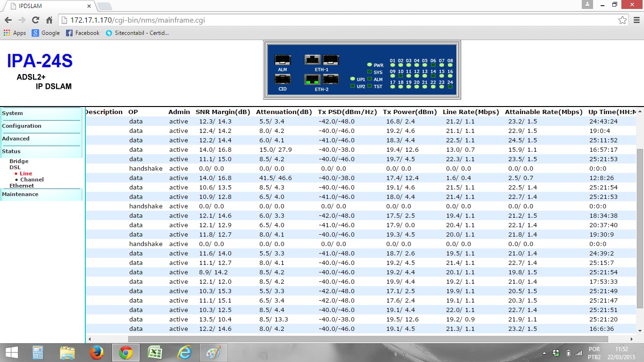Open the Windows Start menu
Image resolution: width=644 pixels, height=362 pixels.
click(11, 353)
